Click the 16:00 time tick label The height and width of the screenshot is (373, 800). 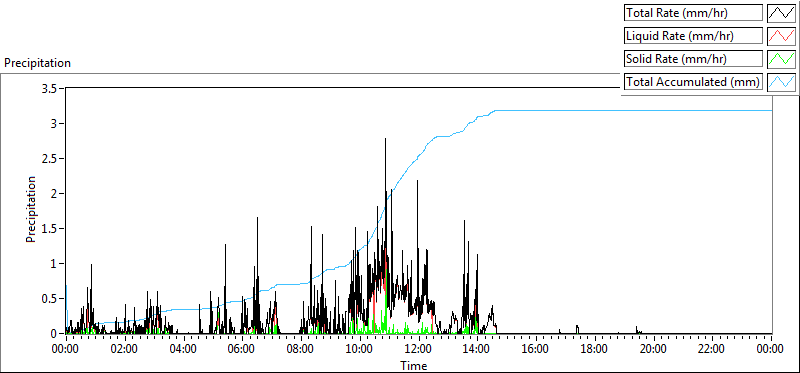536,350
